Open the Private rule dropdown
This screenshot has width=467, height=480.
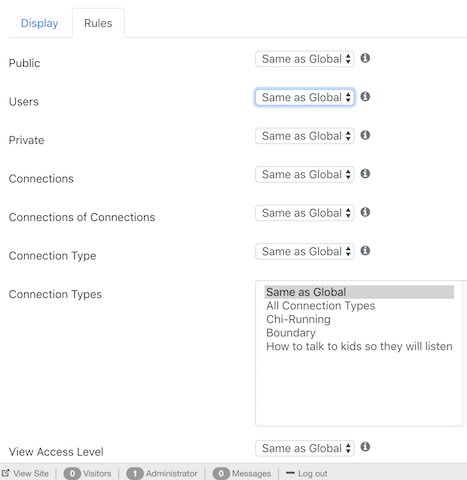pyautogui.click(x=305, y=136)
